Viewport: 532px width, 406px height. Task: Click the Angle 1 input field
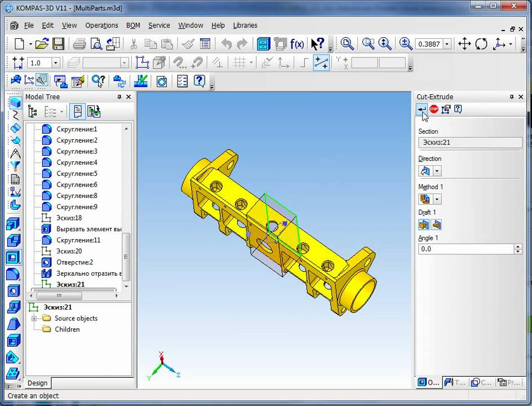pos(466,249)
